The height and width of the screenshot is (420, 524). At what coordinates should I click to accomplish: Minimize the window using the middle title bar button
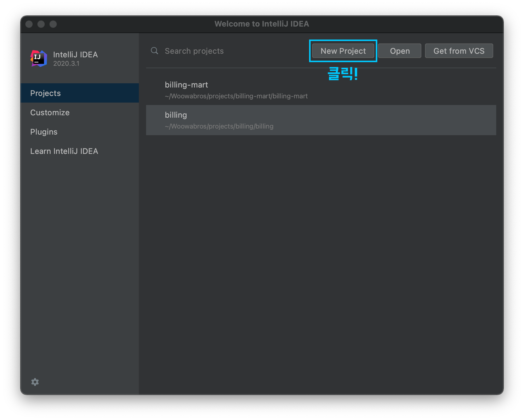coord(41,24)
